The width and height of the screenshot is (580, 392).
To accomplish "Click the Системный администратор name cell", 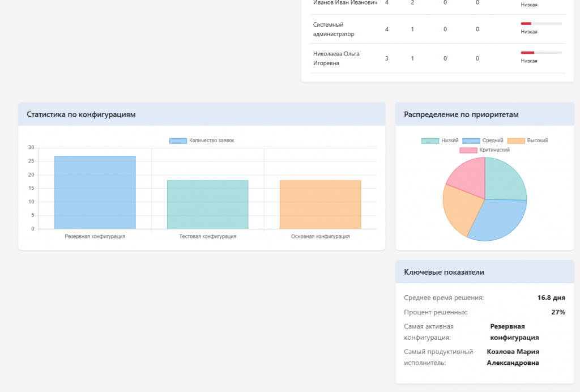I will [x=334, y=29].
